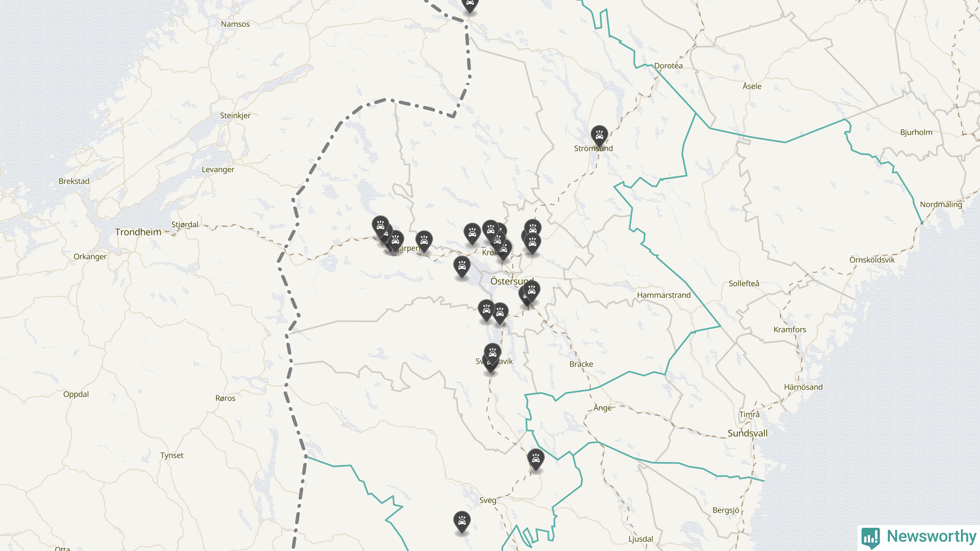The height and width of the screenshot is (551, 980).
Task: Click the Örnsköldsvik town label
Action: pos(872,260)
